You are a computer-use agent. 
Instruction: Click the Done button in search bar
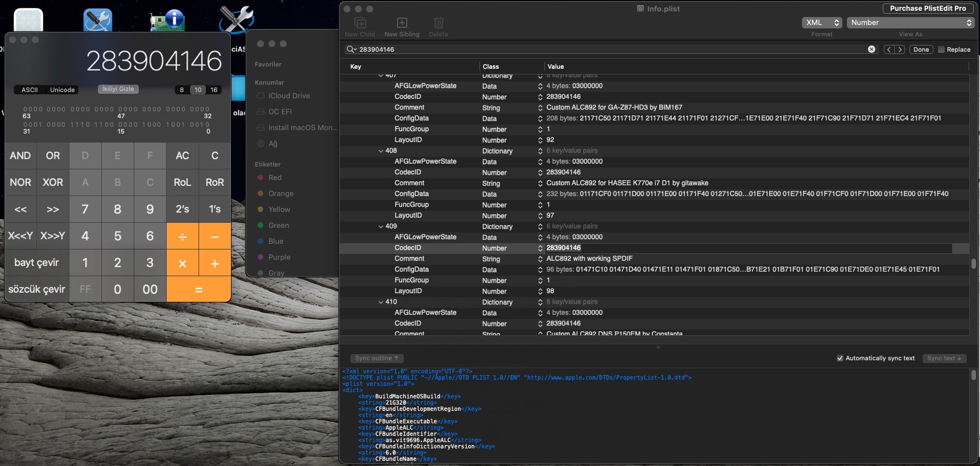(x=921, y=49)
